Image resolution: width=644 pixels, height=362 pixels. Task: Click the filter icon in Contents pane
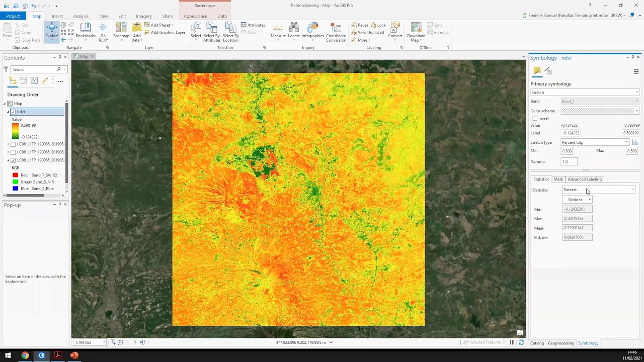pyautogui.click(x=6, y=69)
